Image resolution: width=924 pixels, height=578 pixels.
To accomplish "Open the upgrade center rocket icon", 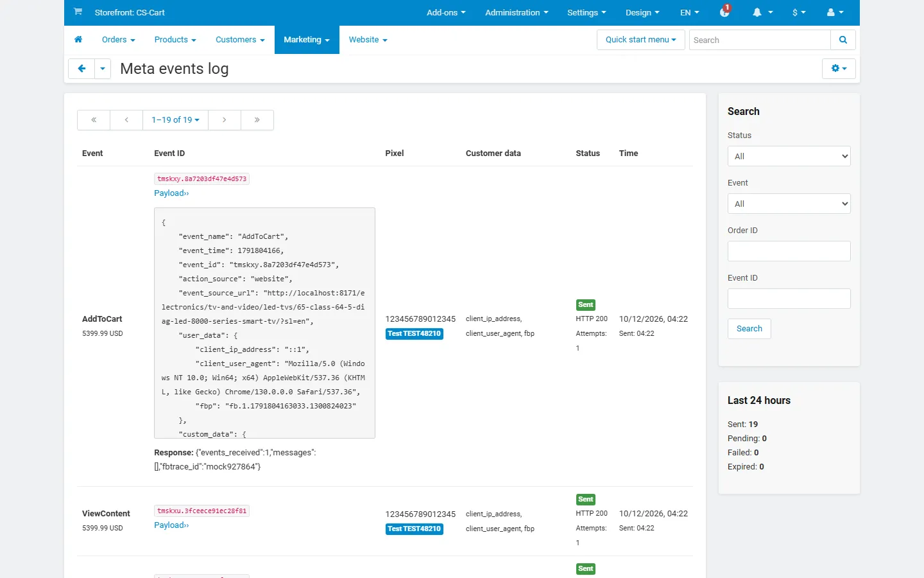I will tap(725, 12).
